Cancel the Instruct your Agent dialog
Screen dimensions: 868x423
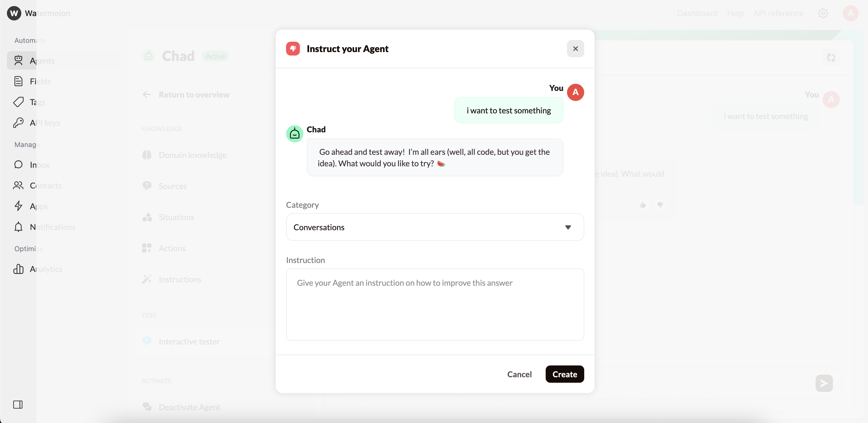point(519,374)
